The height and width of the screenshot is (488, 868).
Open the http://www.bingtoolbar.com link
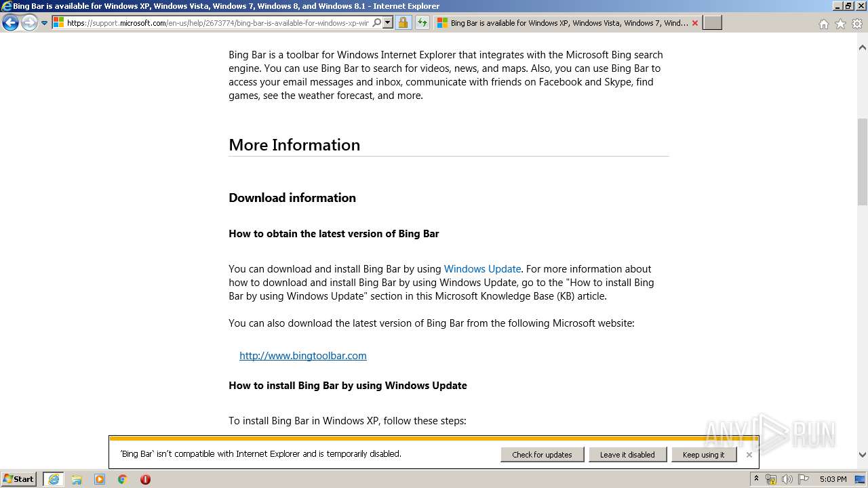tap(303, 356)
